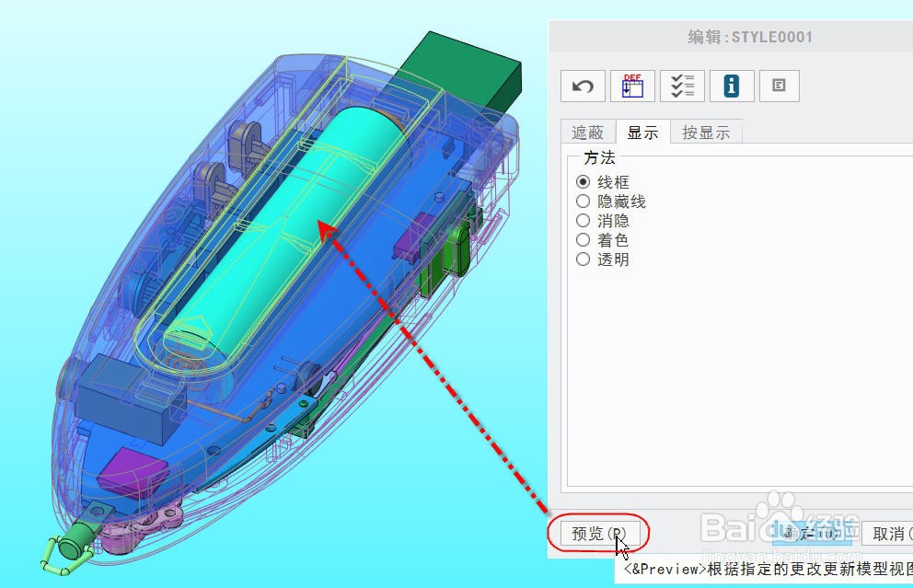This screenshot has width=913, height=588.
Task: Switch to the 遮蔽 tab
Action: [587, 133]
